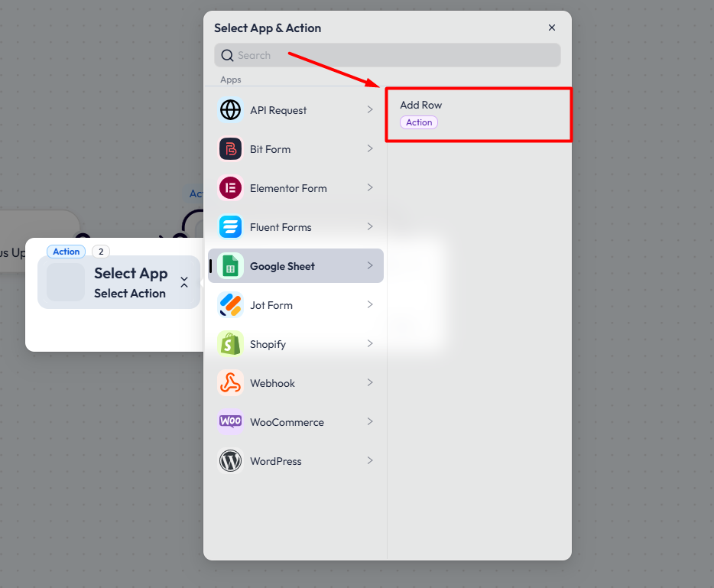Click the Action badge under Add Row

pos(418,122)
